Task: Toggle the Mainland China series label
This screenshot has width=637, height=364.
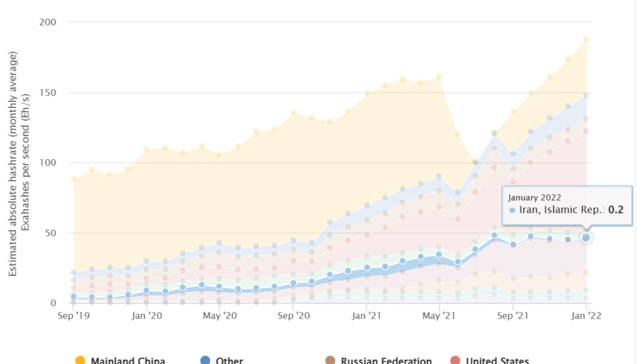Action: pos(127,360)
